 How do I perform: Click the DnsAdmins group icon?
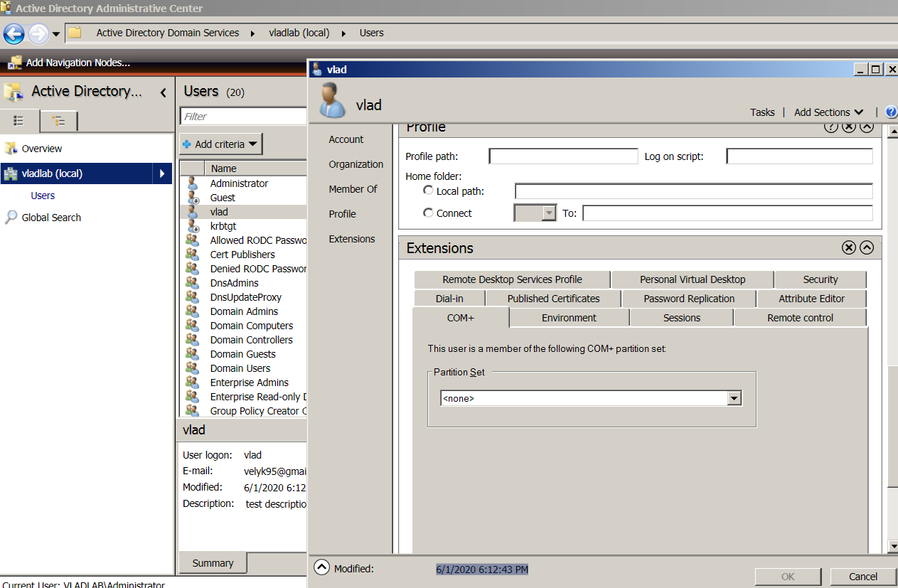pos(193,283)
